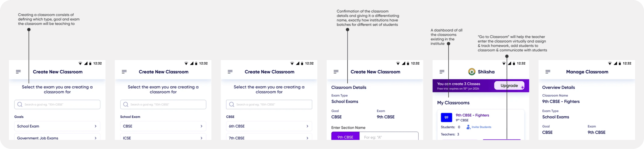The image size is (644, 149).
Task: Select the ICSE school exam item
Action: point(163,137)
